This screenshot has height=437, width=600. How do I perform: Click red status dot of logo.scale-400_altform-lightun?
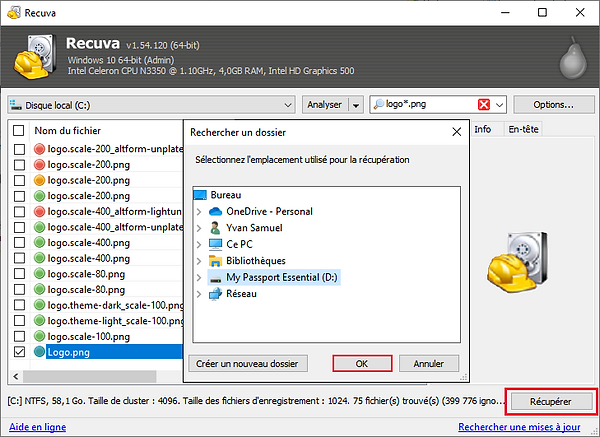[x=39, y=211]
